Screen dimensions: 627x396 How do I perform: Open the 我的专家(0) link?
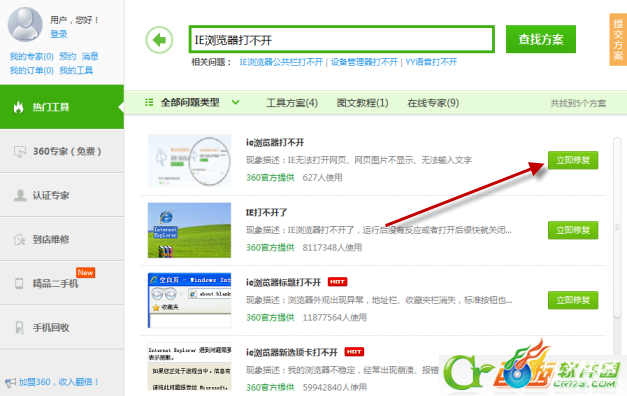[x=32, y=56]
